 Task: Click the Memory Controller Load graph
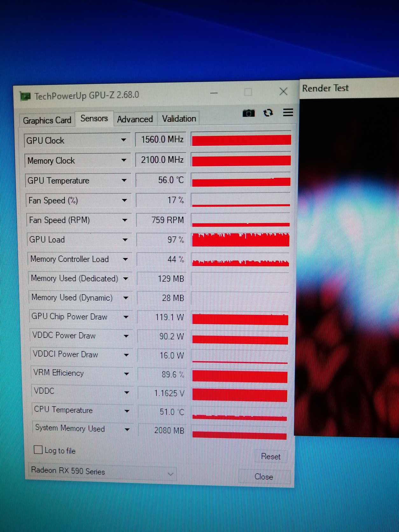click(241, 259)
